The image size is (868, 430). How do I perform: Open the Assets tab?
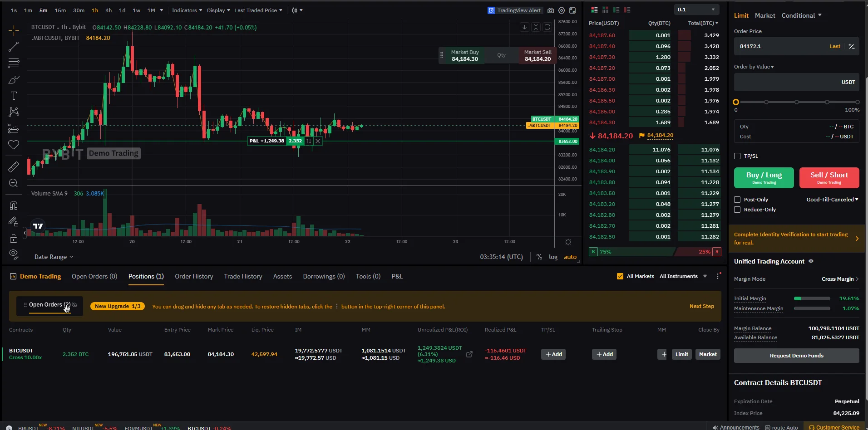pyautogui.click(x=282, y=276)
